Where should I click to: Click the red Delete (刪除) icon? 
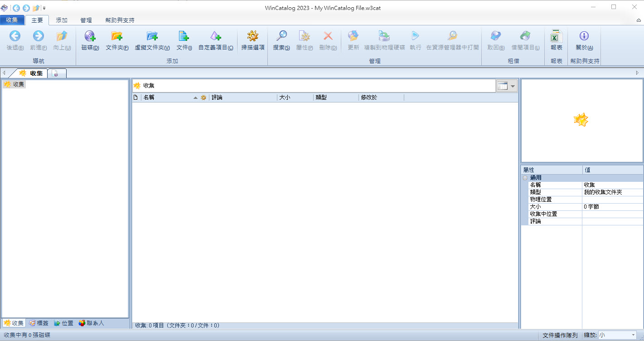click(x=327, y=41)
